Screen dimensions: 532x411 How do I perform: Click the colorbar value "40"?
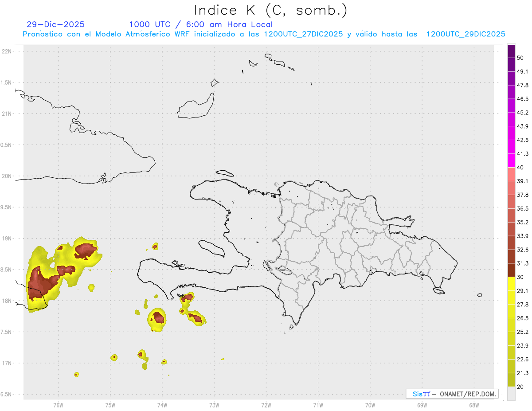pos(520,168)
